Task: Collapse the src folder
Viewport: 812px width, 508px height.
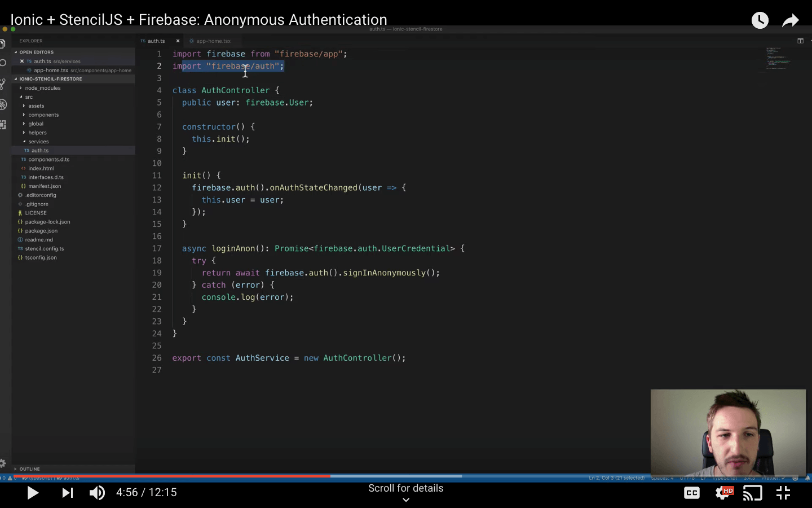Action: tap(29, 97)
